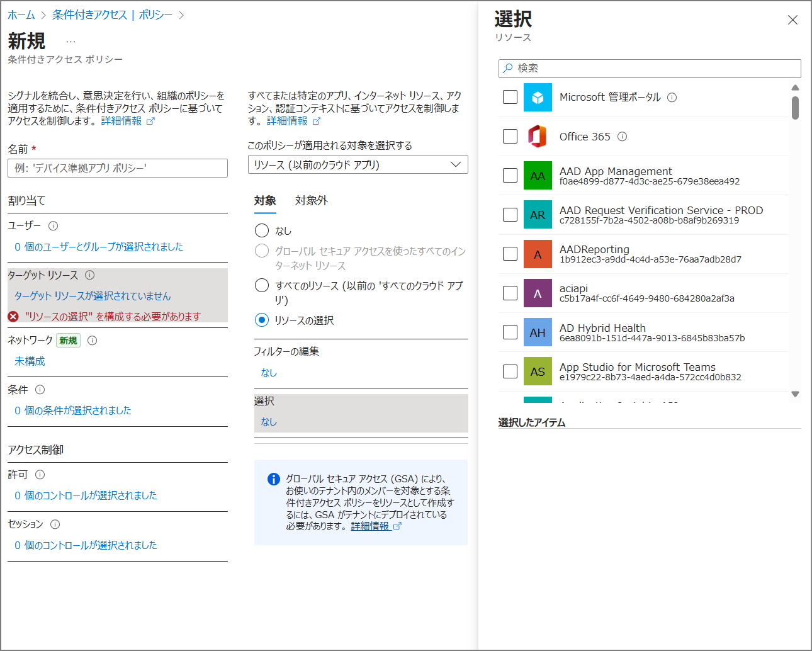Click the App Studio for Microsoft Teams AS icon
This screenshot has width=812, height=651.
pos(538,371)
